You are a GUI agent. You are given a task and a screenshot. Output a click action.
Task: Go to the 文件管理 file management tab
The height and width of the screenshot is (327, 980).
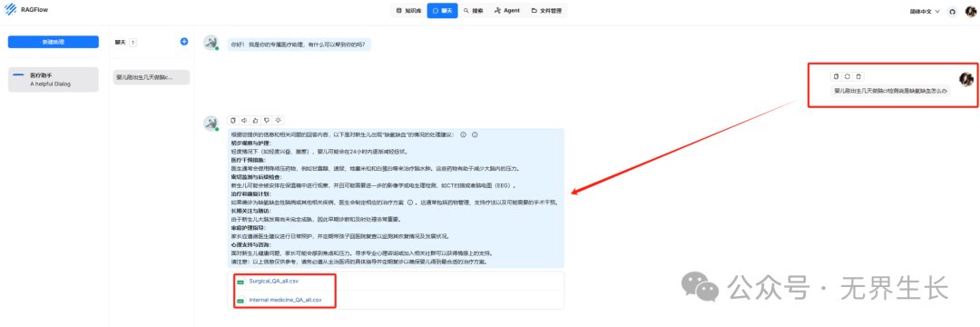coord(546,11)
